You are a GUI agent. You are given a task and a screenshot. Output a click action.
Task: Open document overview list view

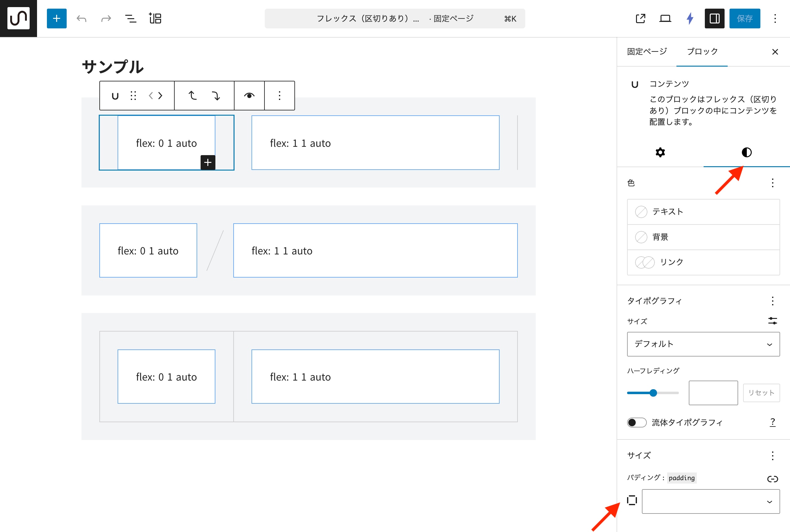click(131, 18)
